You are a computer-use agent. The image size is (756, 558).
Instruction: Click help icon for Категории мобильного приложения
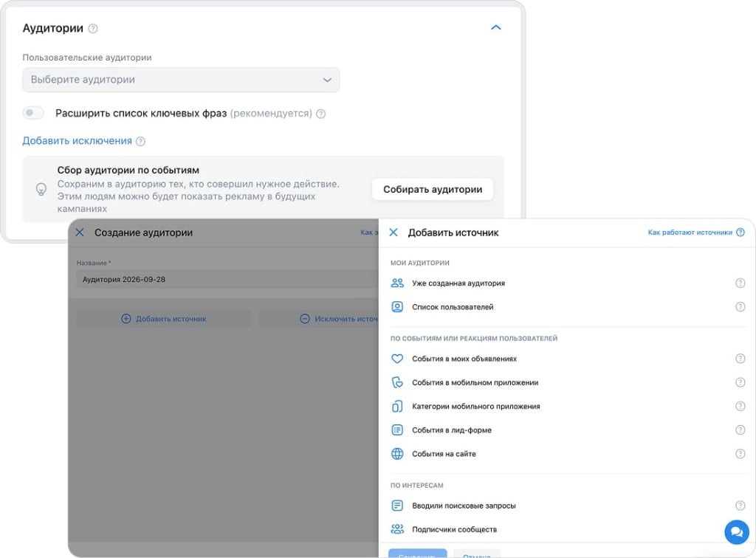tap(740, 406)
